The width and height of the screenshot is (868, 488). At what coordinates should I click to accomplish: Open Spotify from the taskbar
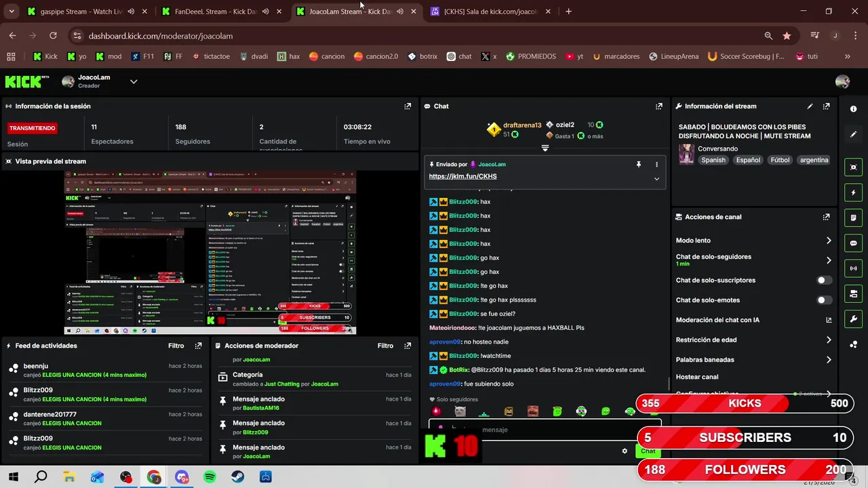coord(210,477)
